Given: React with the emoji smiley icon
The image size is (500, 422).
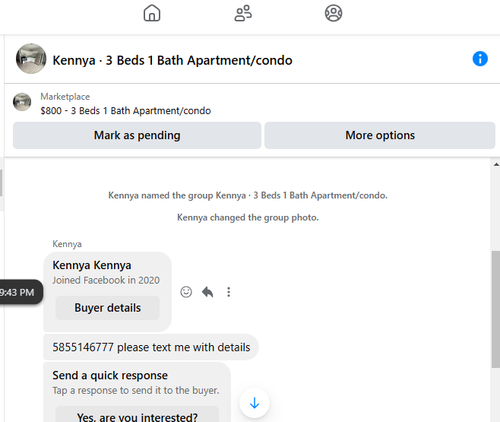Looking at the screenshot, I should click(x=186, y=292).
